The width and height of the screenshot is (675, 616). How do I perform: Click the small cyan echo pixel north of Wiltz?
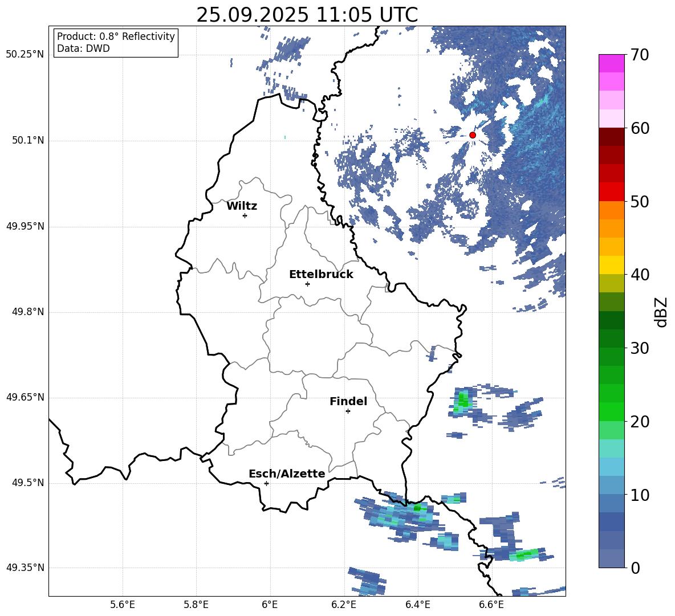point(285,137)
